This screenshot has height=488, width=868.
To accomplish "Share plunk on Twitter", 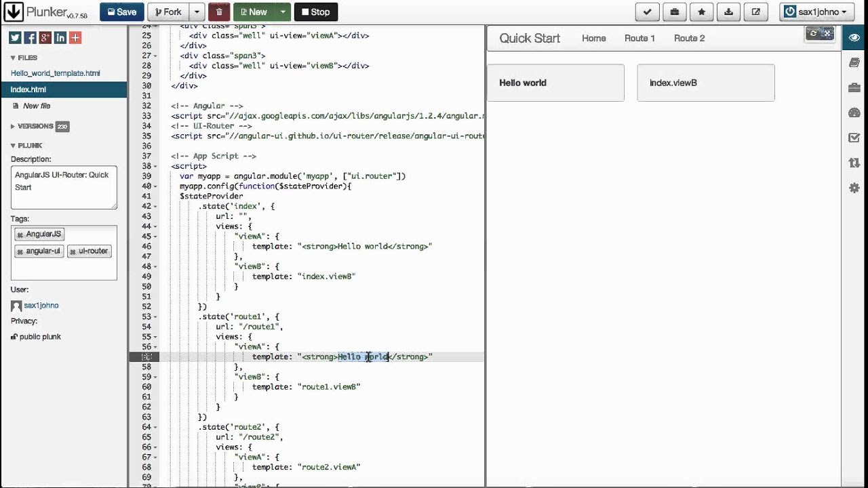I will pos(14,38).
